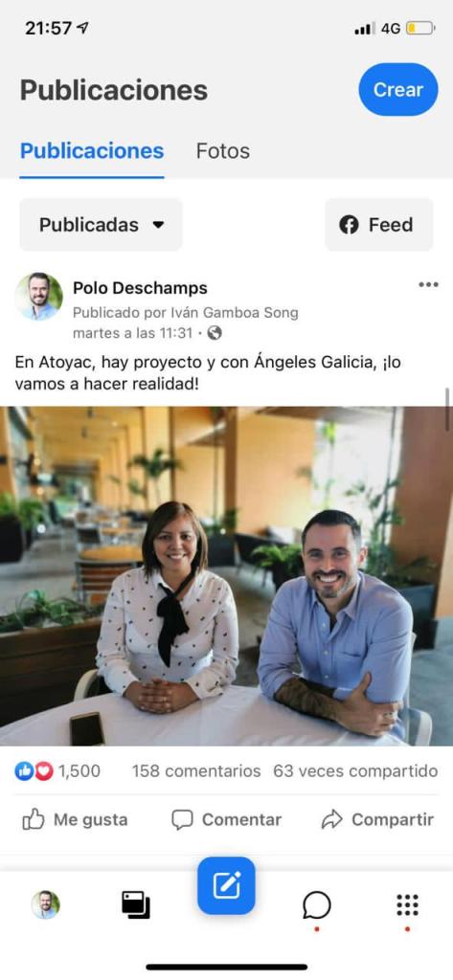
Task: Show the 1,500 reactions list
Action: coord(57,771)
